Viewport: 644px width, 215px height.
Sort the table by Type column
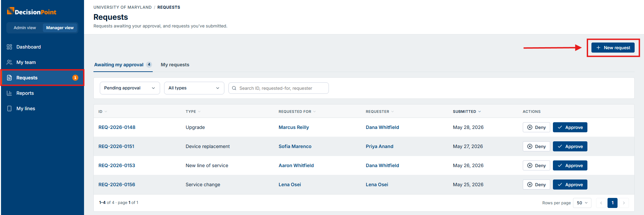tap(193, 112)
